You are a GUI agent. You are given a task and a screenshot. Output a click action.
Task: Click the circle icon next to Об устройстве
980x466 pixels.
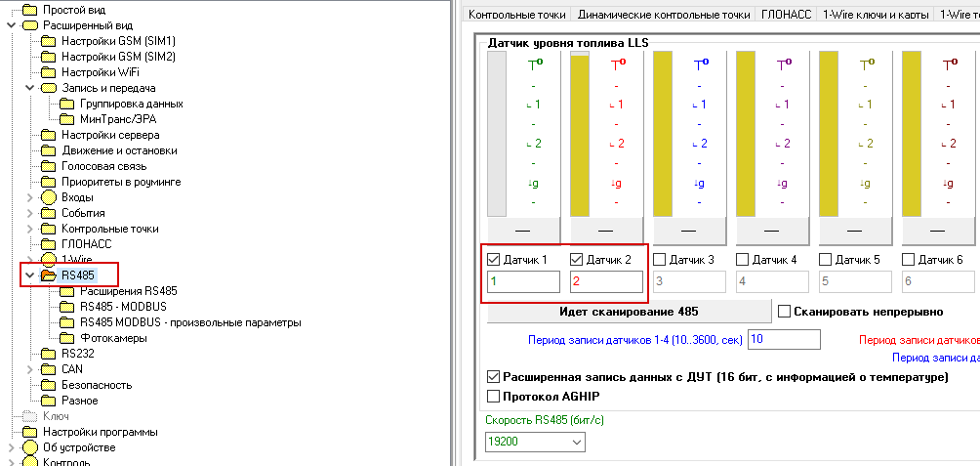[29, 447]
